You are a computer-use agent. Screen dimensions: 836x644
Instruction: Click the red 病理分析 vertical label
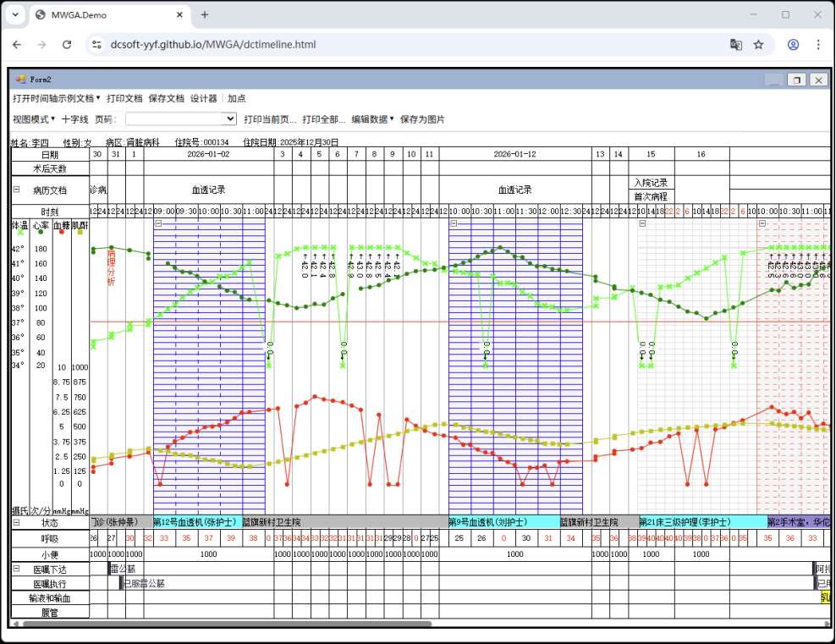pos(111,267)
